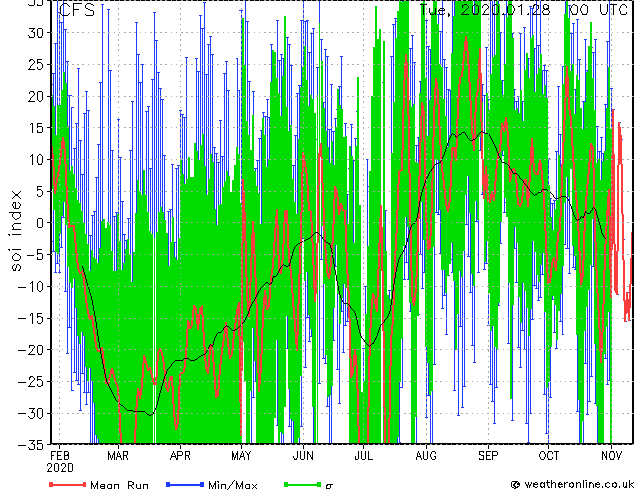Click the y-axis value 0
The height and width of the screenshot is (490, 634).
[39, 223]
